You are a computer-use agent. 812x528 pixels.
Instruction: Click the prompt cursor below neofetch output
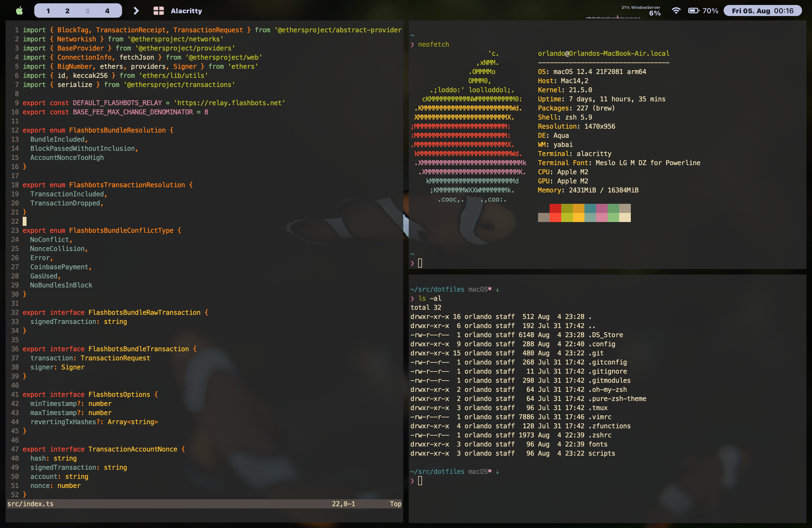click(x=420, y=263)
